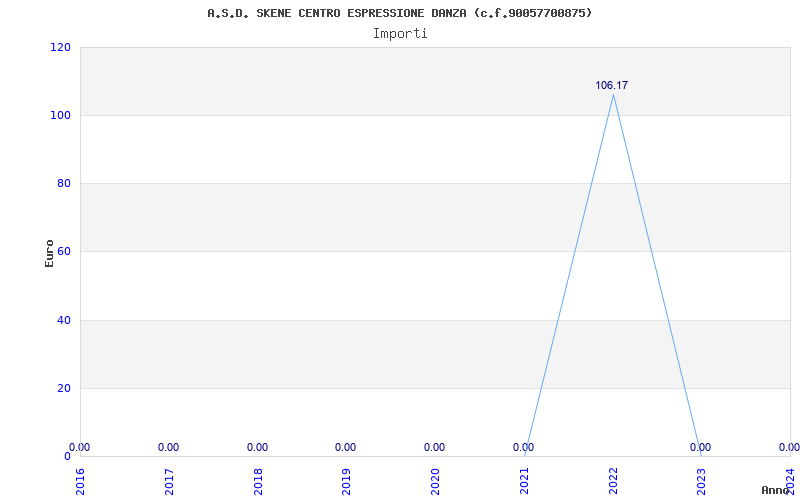The image size is (800, 500).
Task: Select year 2016 on the x-axis
Action: pos(81,482)
